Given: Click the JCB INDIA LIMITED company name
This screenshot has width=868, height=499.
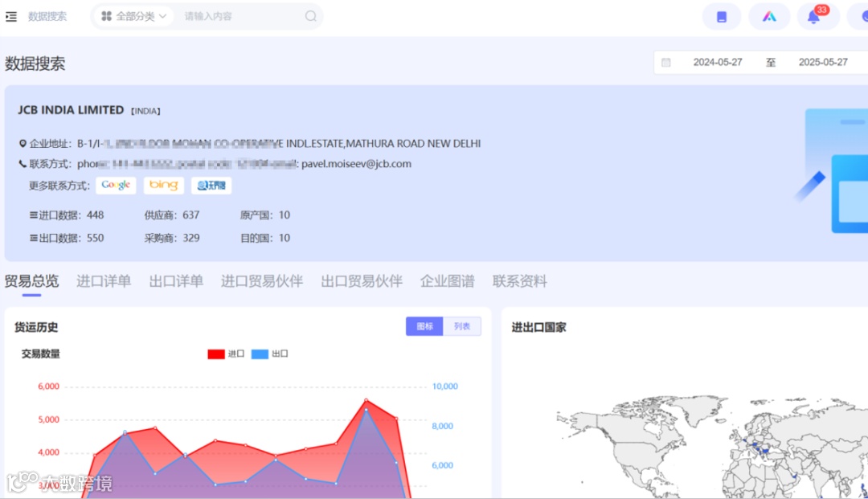Looking at the screenshot, I should [x=71, y=110].
